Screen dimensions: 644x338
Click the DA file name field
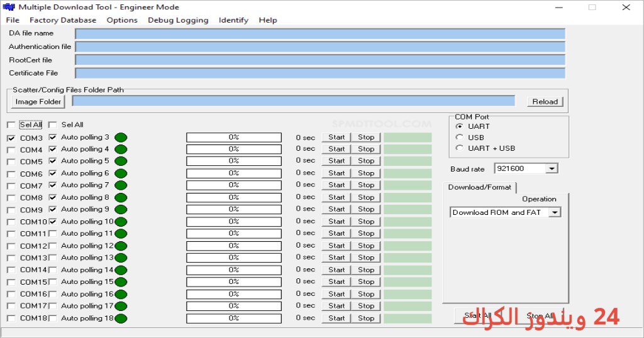[x=320, y=34]
